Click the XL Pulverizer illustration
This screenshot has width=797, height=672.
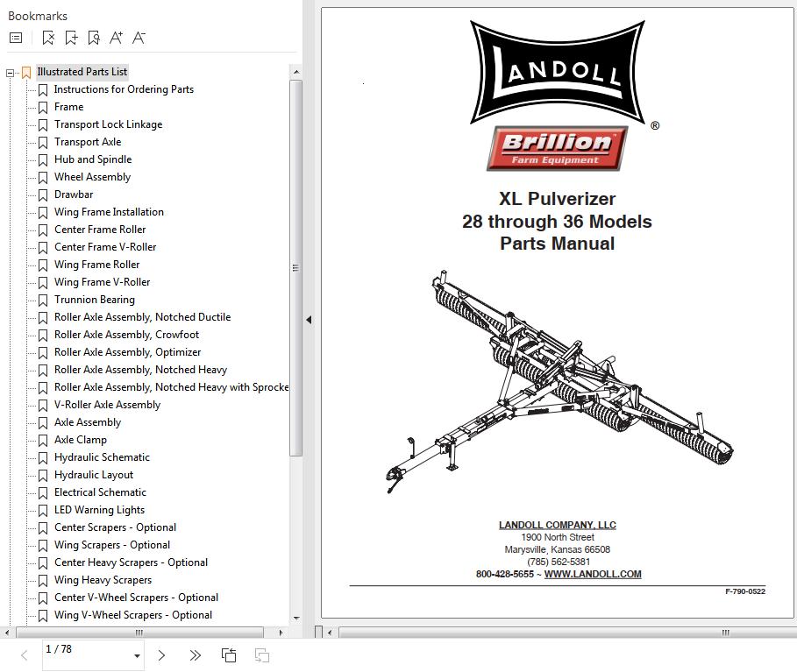559,382
